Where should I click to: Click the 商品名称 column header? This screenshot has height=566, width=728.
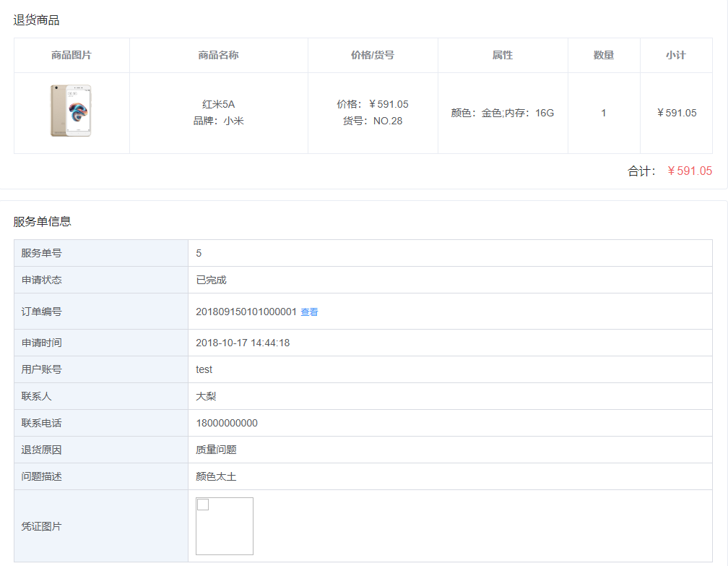218,54
